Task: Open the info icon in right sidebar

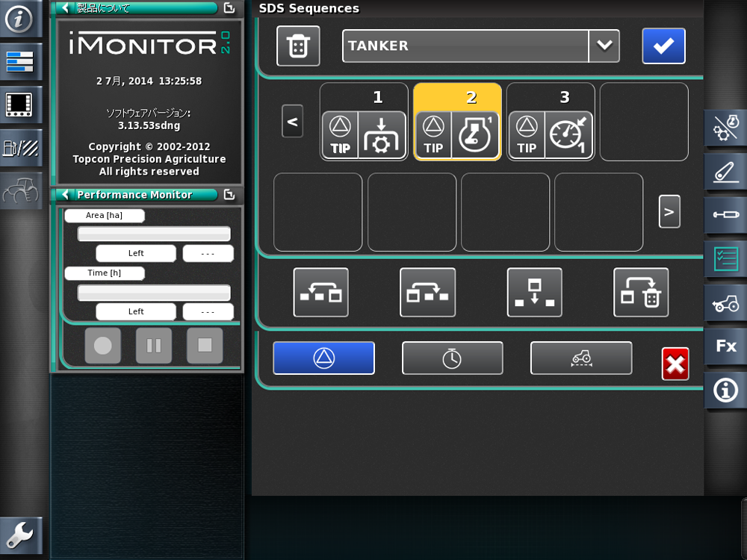Action: (x=725, y=391)
